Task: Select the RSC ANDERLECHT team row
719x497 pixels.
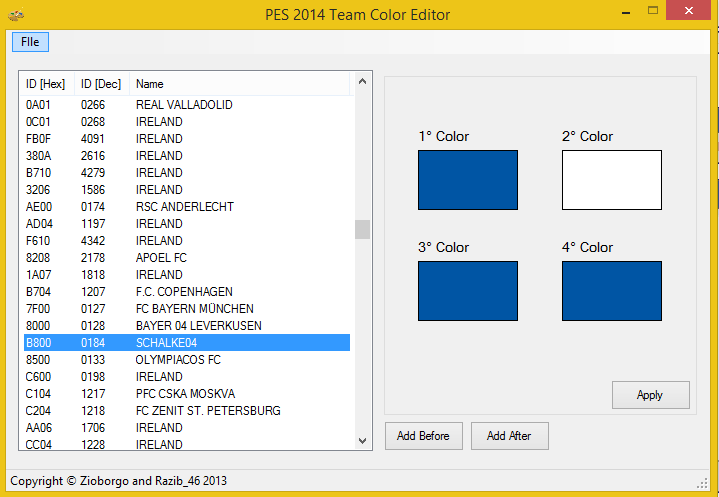Action: click(x=184, y=207)
